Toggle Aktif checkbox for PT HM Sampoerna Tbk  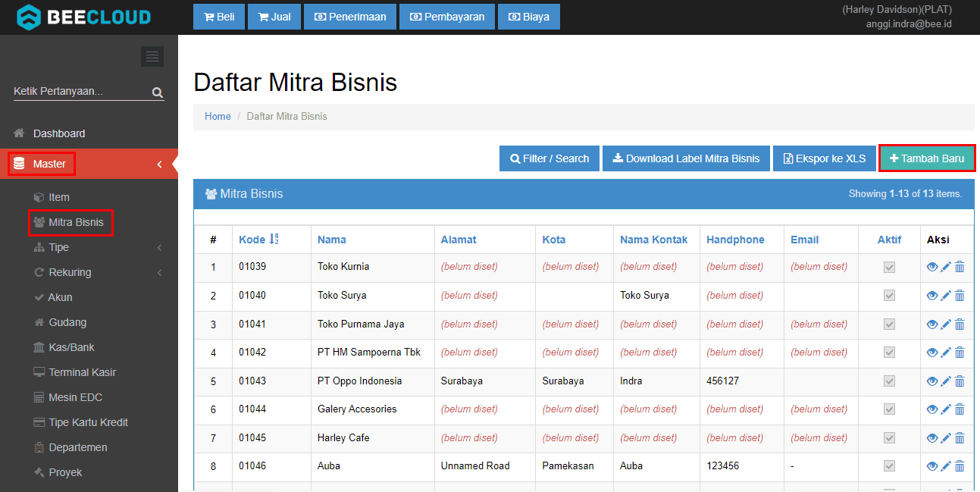pos(890,353)
